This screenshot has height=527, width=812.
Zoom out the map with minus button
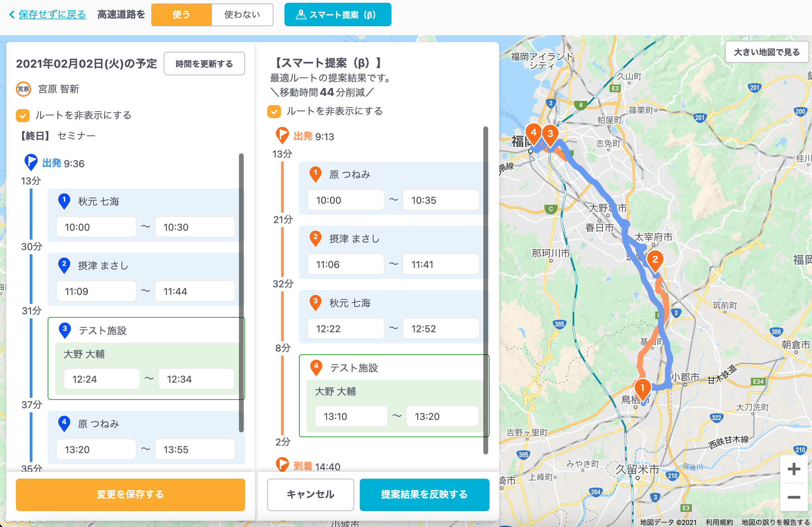coord(794,497)
